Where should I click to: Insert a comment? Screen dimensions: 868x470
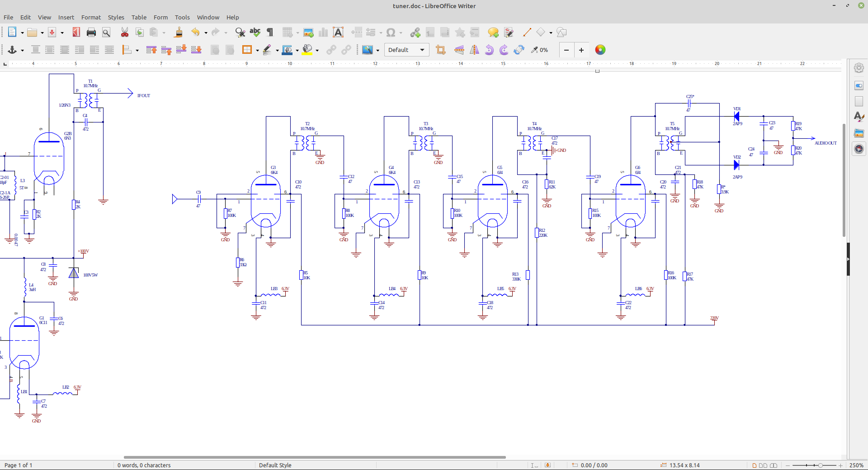[x=493, y=32]
